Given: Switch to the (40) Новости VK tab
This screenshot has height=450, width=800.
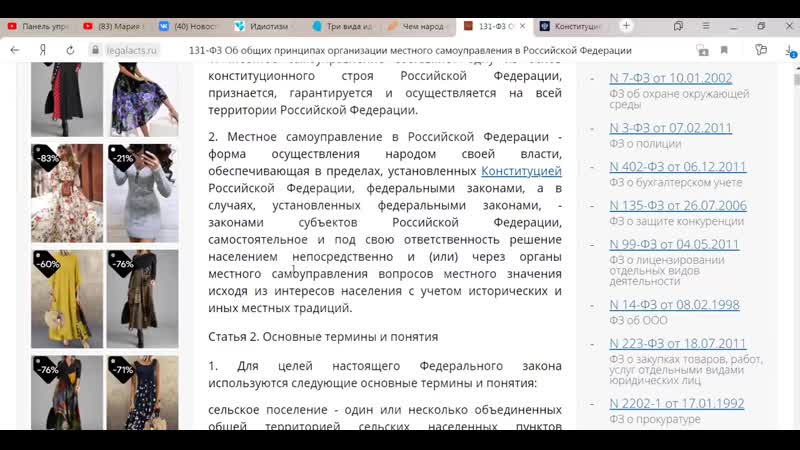Looking at the screenshot, I should click(x=190, y=27).
